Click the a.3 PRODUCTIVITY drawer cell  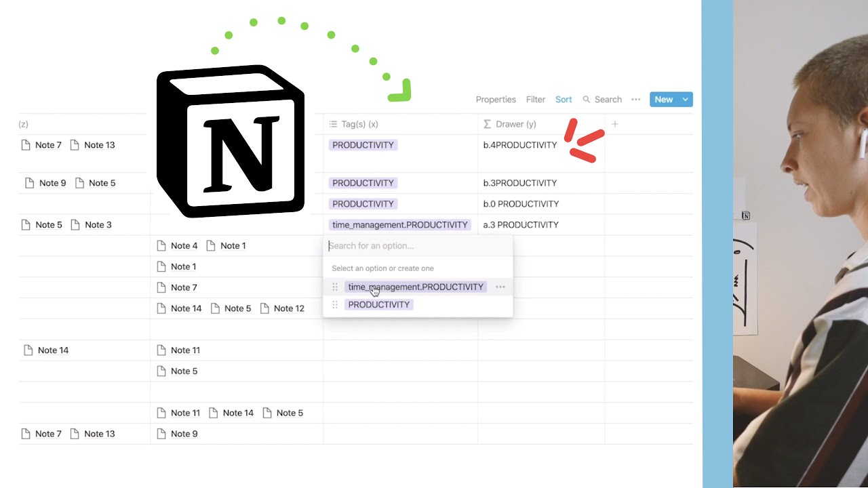click(541, 225)
